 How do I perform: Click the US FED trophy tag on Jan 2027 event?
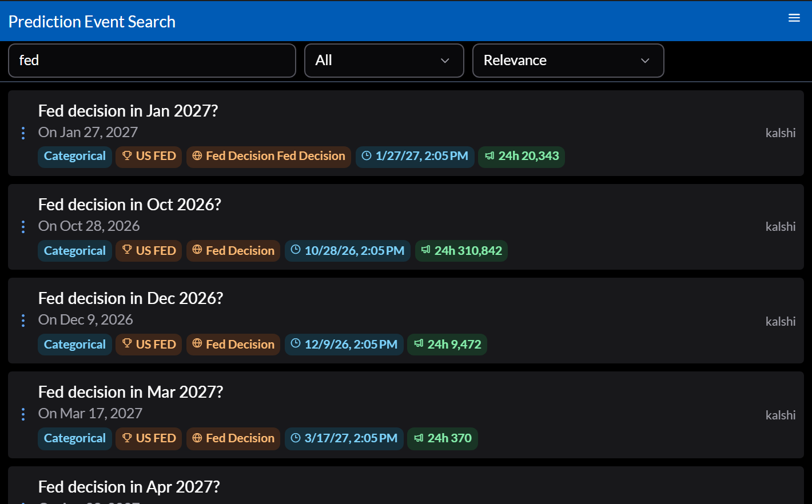click(x=149, y=157)
